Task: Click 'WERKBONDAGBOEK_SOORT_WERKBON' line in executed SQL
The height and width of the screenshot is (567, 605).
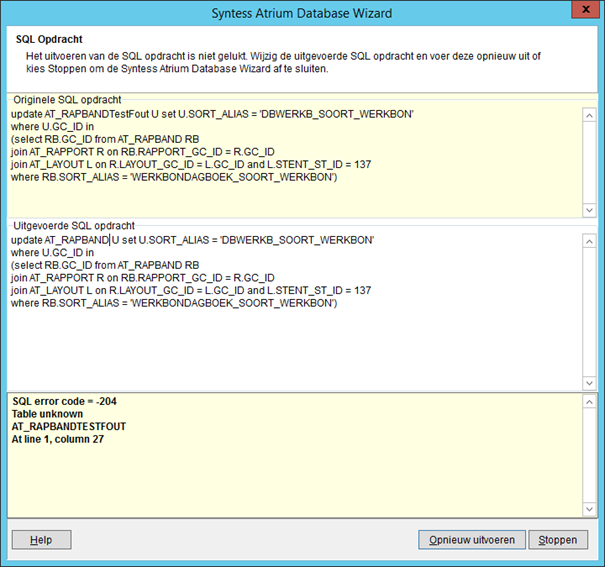Action: click(174, 303)
